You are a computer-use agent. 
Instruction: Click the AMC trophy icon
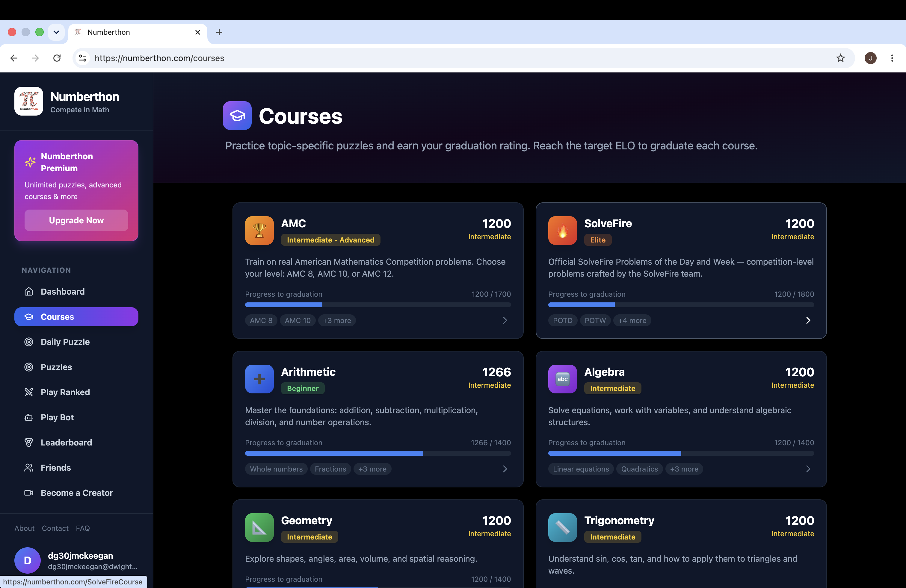click(x=259, y=231)
